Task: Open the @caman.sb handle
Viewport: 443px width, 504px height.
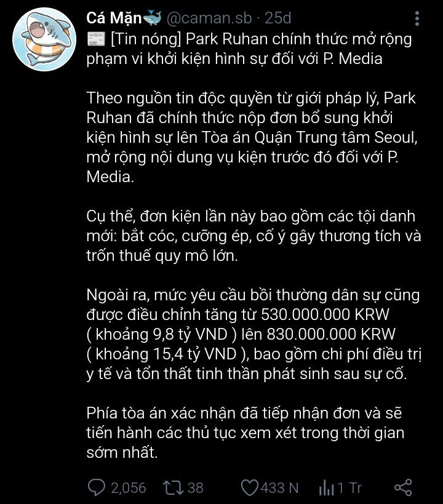Action: tap(209, 18)
